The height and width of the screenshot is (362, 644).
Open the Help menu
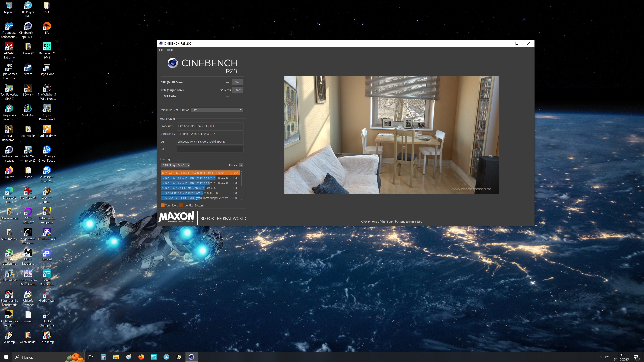pyautogui.click(x=170, y=50)
